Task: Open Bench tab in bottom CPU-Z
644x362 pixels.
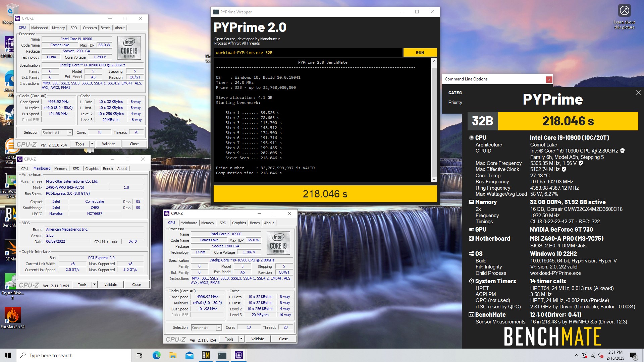Action: coord(255,223)
